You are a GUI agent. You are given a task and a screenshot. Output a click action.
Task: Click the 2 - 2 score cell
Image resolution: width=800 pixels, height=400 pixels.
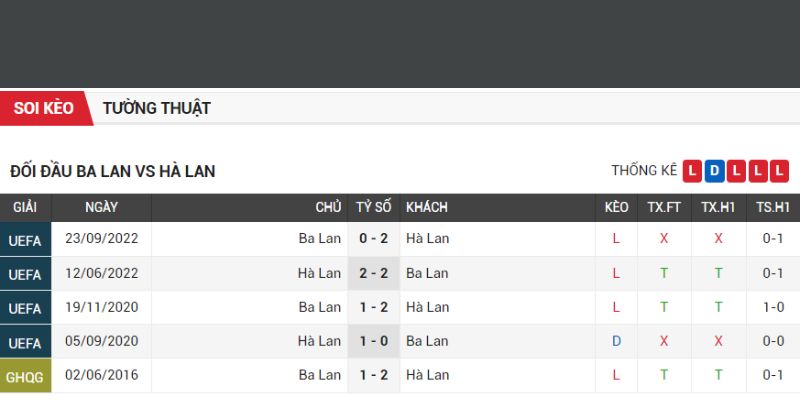pyautogui.click(x=373, y=273)
